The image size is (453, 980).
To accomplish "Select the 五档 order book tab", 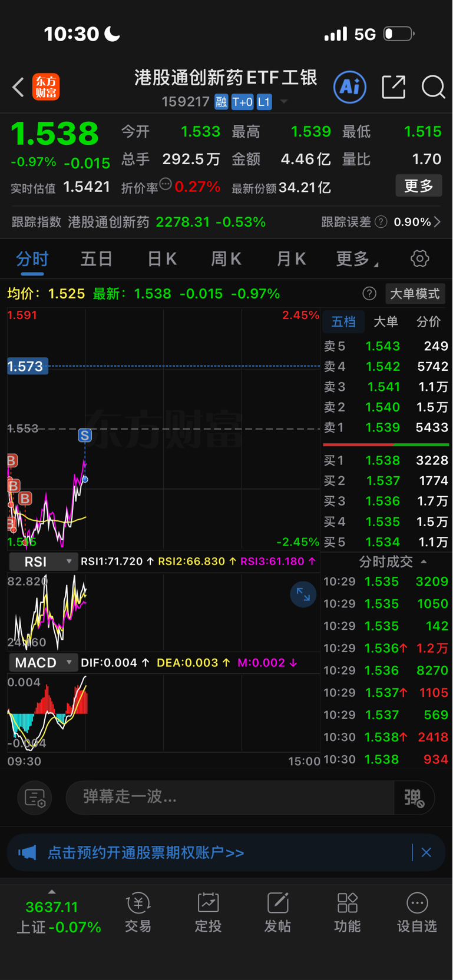I will click(x=343, y=322).
